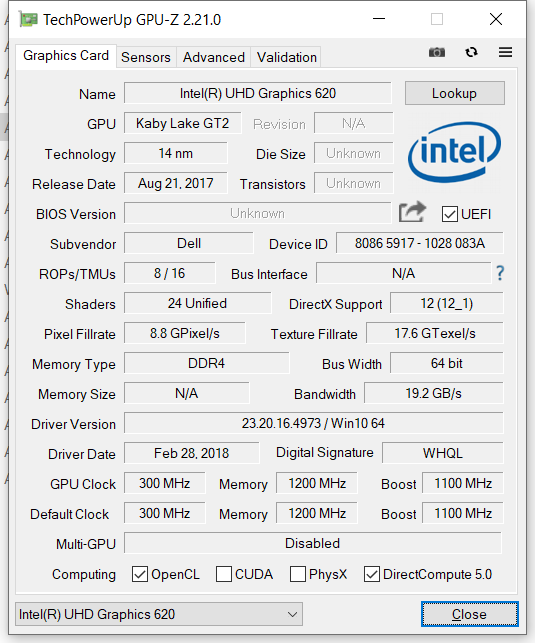
Task: Click the Intel vendor logo
Action: pyautogui.click(x=454, y=152)
